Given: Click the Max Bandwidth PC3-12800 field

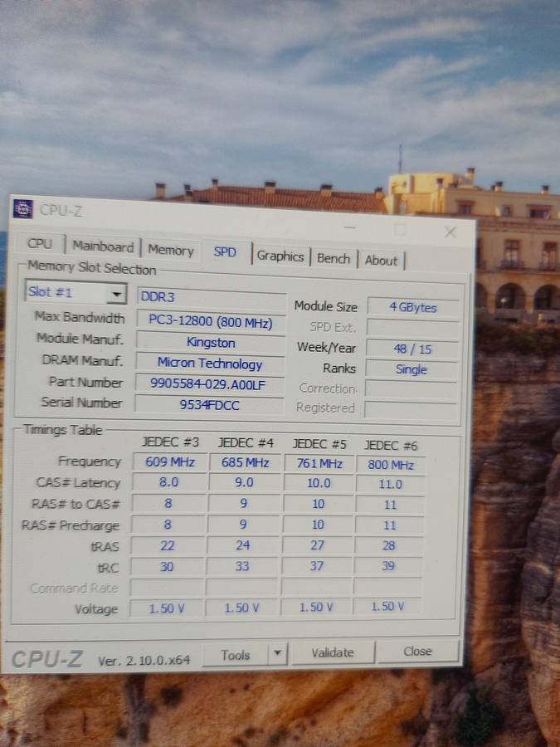Looking at the screenshot, I should (x=211, y=321).
